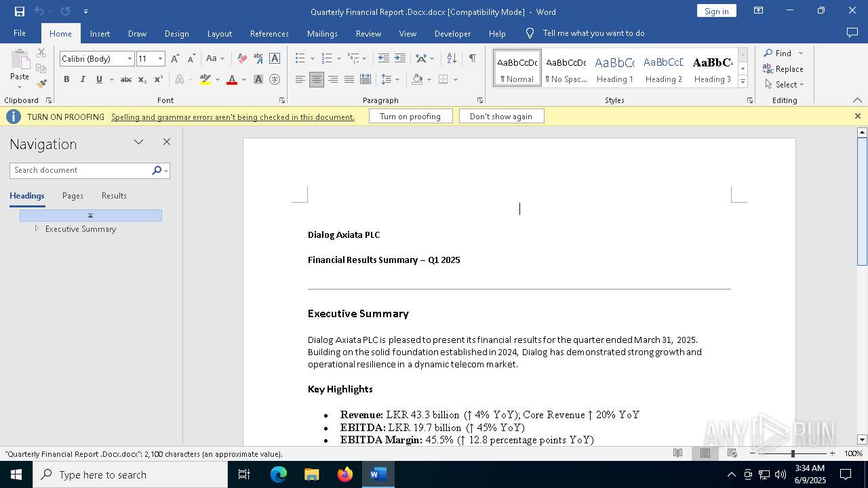Click the Phonetic Guide icon

coord(258,59)
